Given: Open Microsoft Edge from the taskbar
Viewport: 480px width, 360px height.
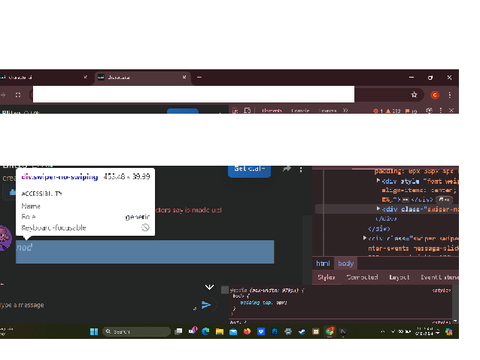Looking at the screenshot, I should coord(206,331).
